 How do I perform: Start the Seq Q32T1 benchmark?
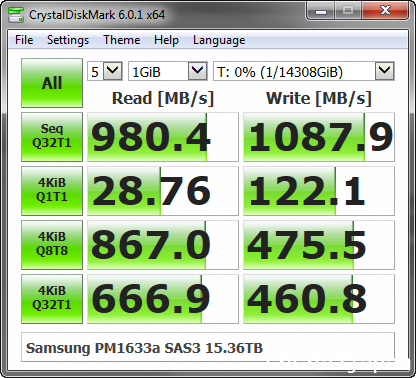coord(52,137)
